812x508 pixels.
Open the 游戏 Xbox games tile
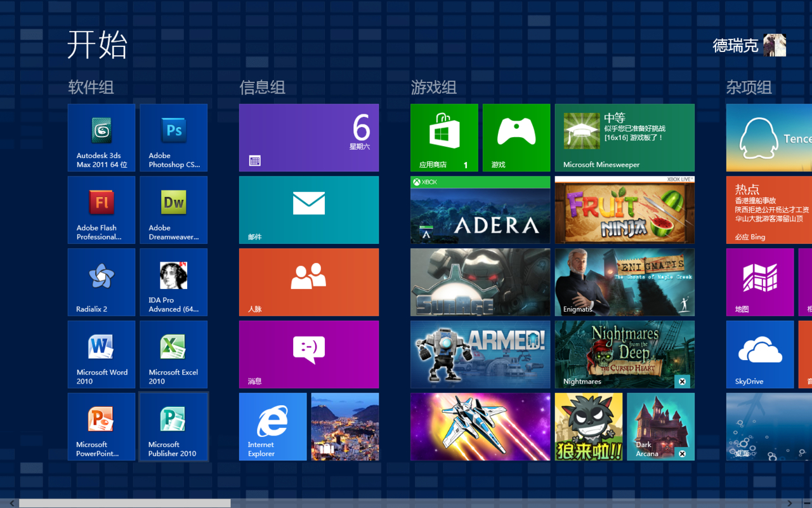[516, 138]
